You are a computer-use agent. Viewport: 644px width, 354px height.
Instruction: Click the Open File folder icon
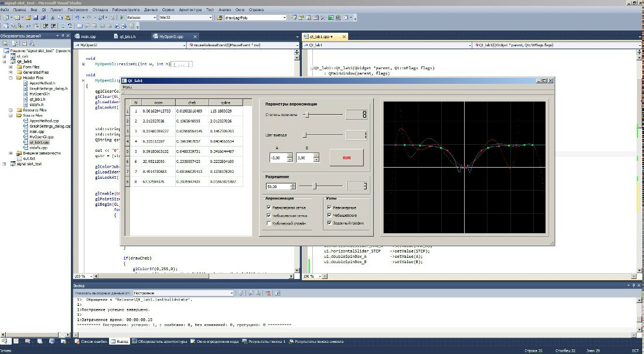tap(28, 18)
